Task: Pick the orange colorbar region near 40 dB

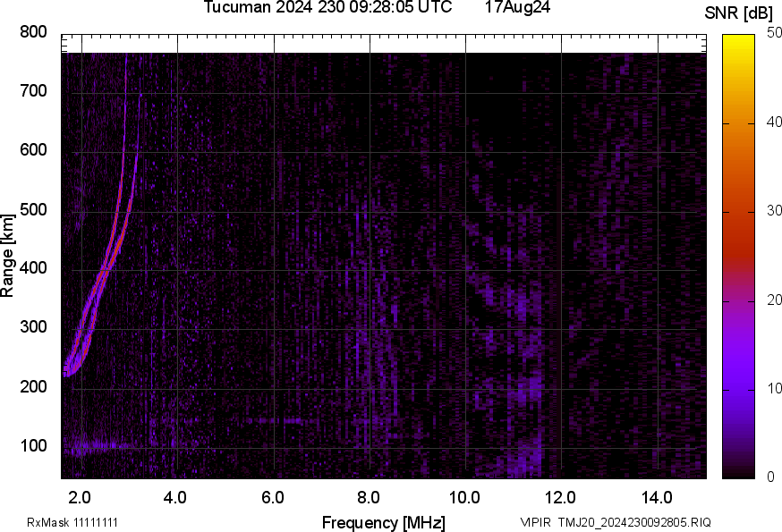Action: click(739, 123)
